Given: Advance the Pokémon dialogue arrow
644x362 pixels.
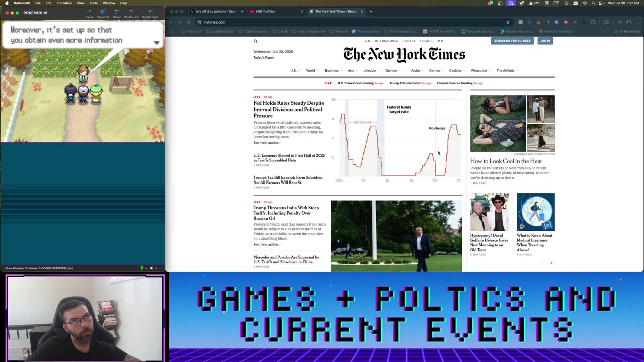Looking at the screenshot, I should point(157,43).
